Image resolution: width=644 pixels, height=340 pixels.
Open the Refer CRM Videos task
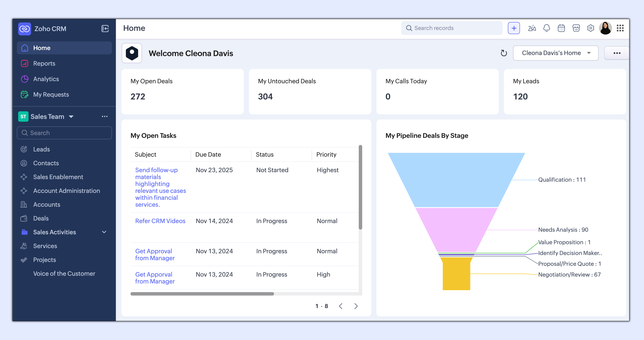(160, 221)
